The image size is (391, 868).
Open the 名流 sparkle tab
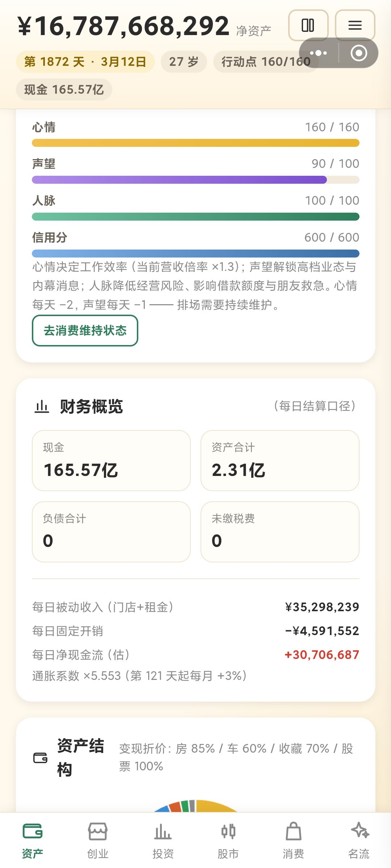coord(359,841)
